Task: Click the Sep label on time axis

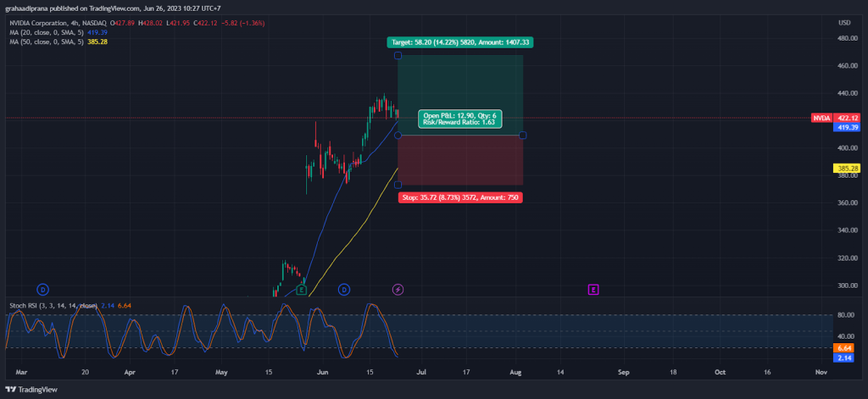Action: (624, 373)
